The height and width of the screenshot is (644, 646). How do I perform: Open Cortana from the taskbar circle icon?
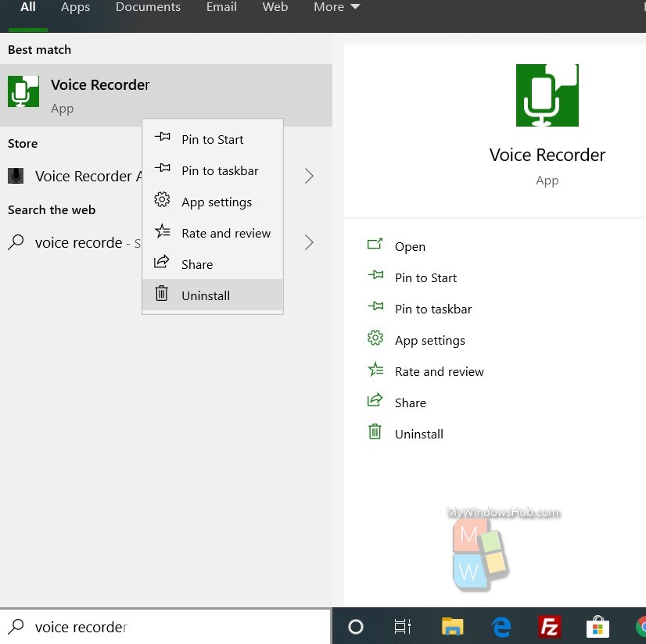coord(356,627)
